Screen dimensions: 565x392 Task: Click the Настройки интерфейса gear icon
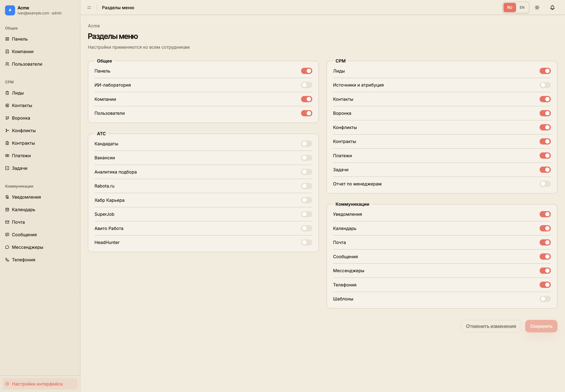[x=7, y=384]
